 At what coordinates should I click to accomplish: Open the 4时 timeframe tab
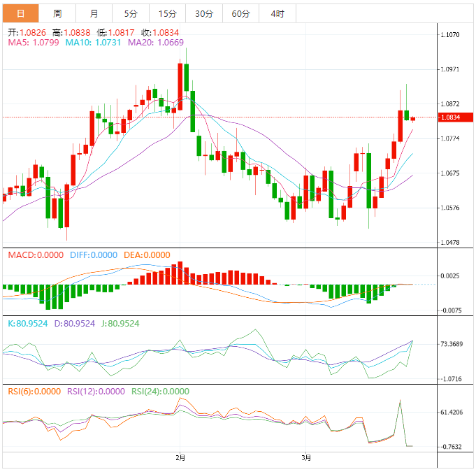point(277,13)
